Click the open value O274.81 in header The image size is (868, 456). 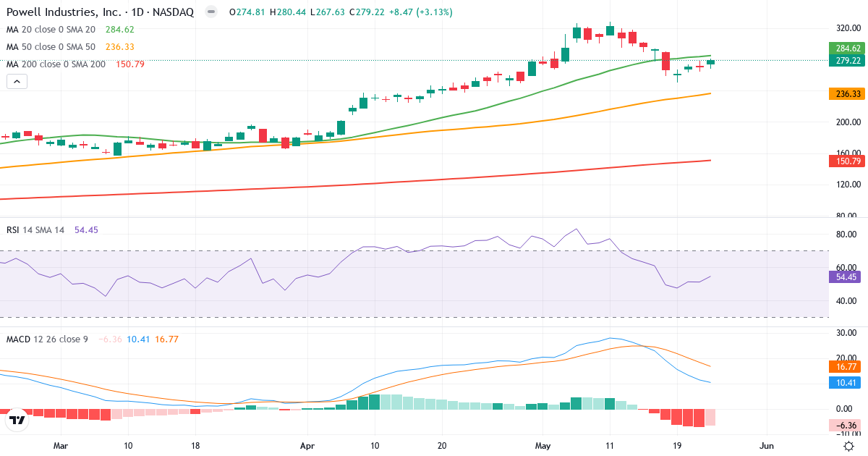point(247,12)
